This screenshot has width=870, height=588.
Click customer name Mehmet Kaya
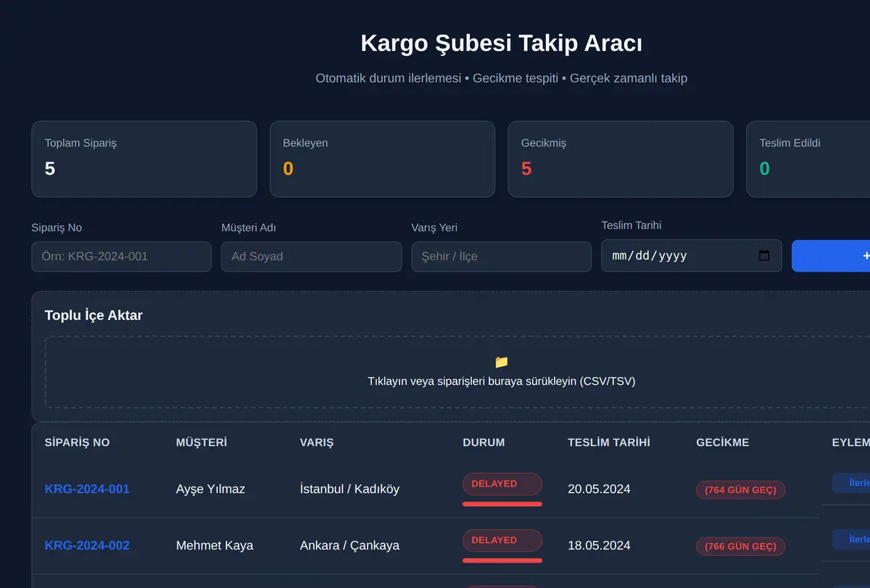coord(215,545)
